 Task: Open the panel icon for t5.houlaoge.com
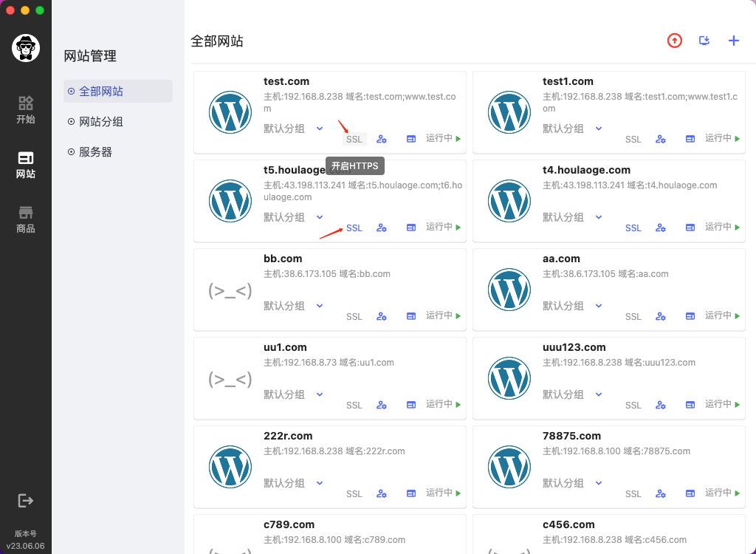click(410, 228)
